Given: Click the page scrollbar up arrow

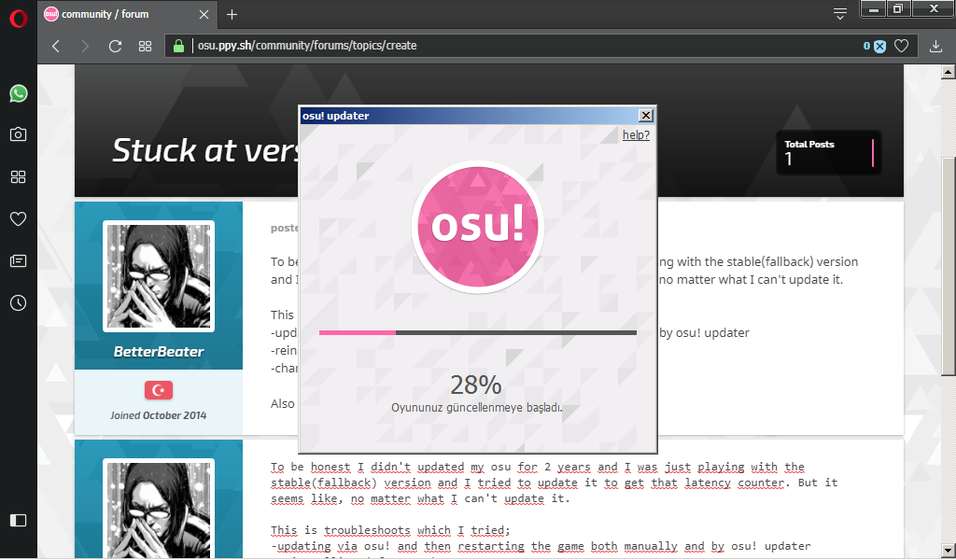Looking at the screenshot, I should pos(949,72).
